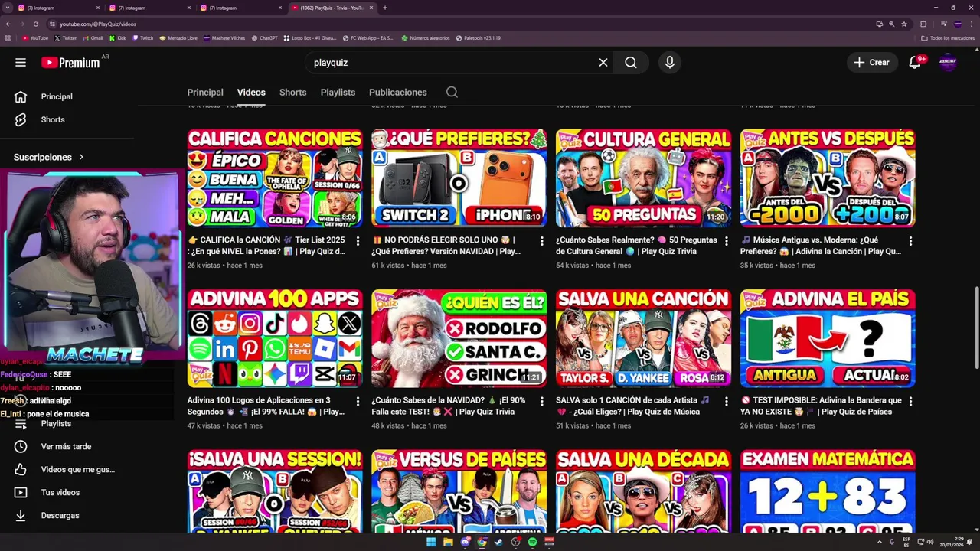Show hidden system tray icons chevron

point(880,542)
